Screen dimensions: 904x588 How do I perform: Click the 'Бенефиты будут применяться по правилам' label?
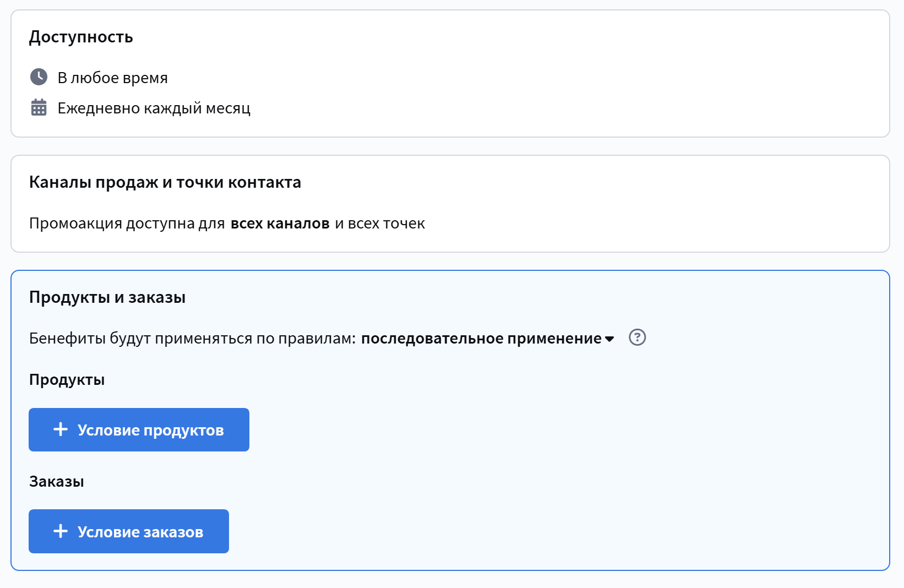point(192,338)
